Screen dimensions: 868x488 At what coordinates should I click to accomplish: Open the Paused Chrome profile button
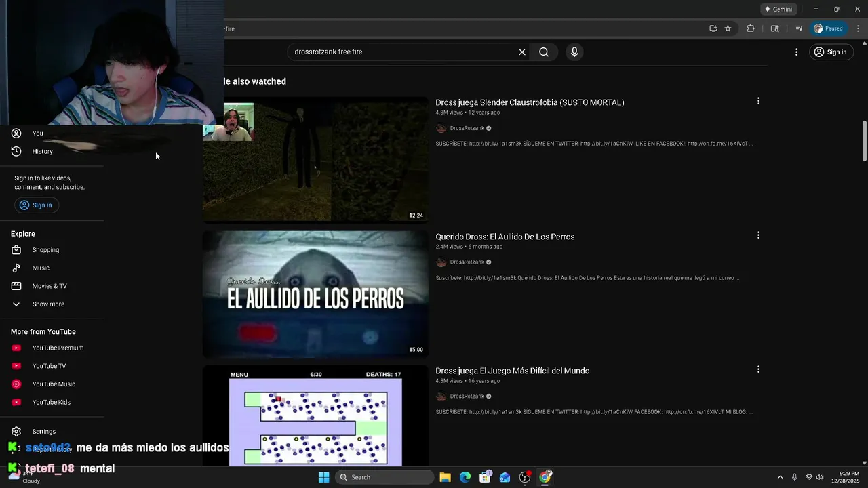829,28
